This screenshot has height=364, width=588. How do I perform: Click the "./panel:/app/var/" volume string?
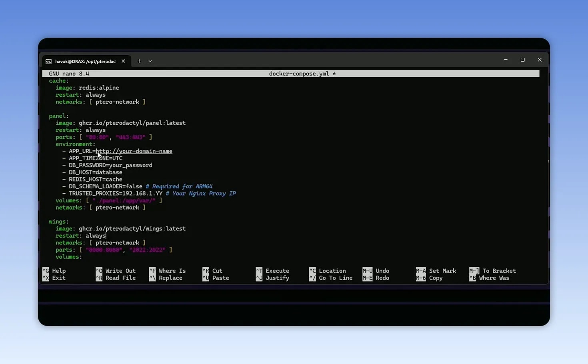pyautogui.click(x=124, y=200)
